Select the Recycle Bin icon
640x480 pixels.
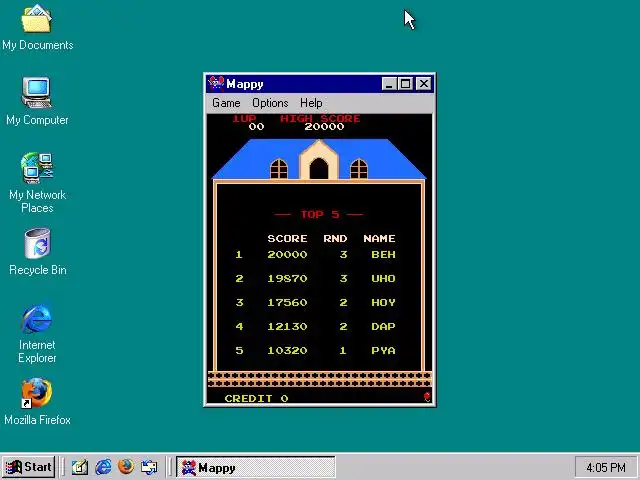tap(37, 252)
